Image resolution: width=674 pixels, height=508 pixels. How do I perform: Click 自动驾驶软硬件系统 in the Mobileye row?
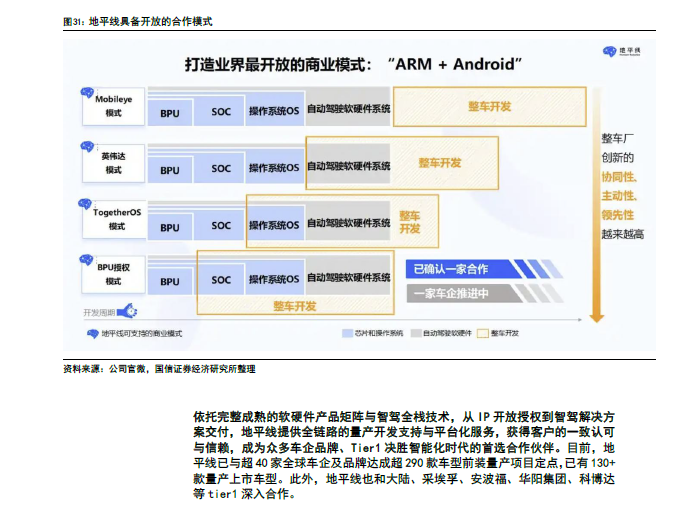pos(348,109)
